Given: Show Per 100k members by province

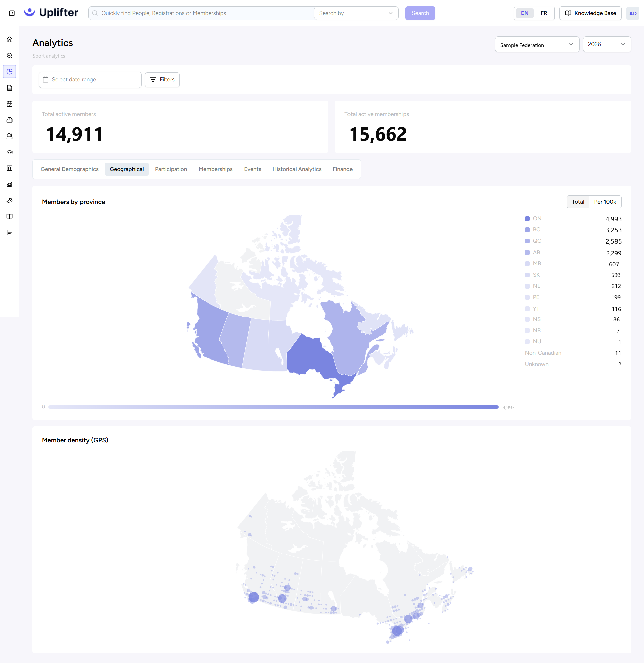Looking at the screenshot, I should [x=605, y=202].
